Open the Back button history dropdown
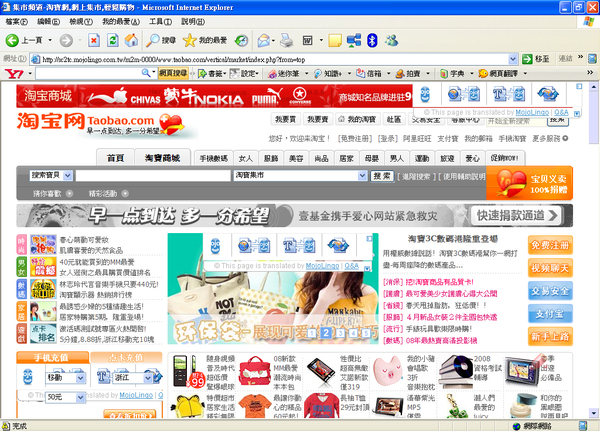600x431 pixels. (x=50, y=40)
